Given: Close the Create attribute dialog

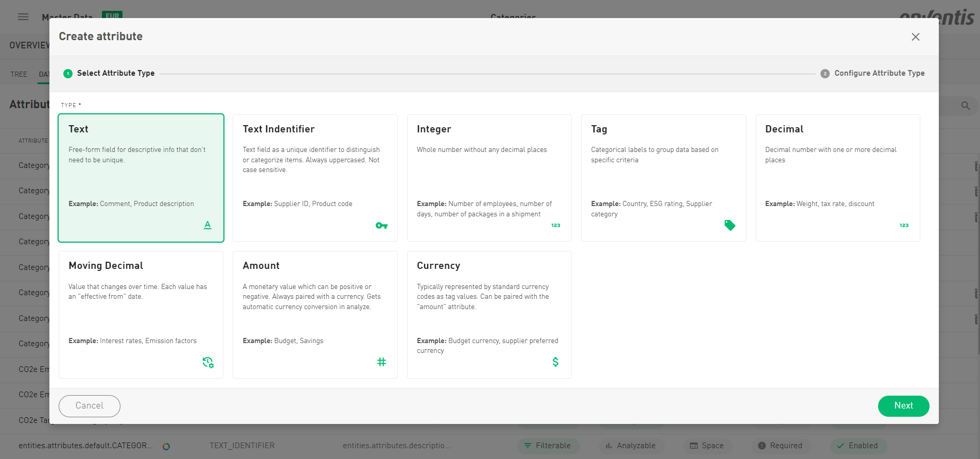Looking at the screenshot, I should (x=915, y=37).
